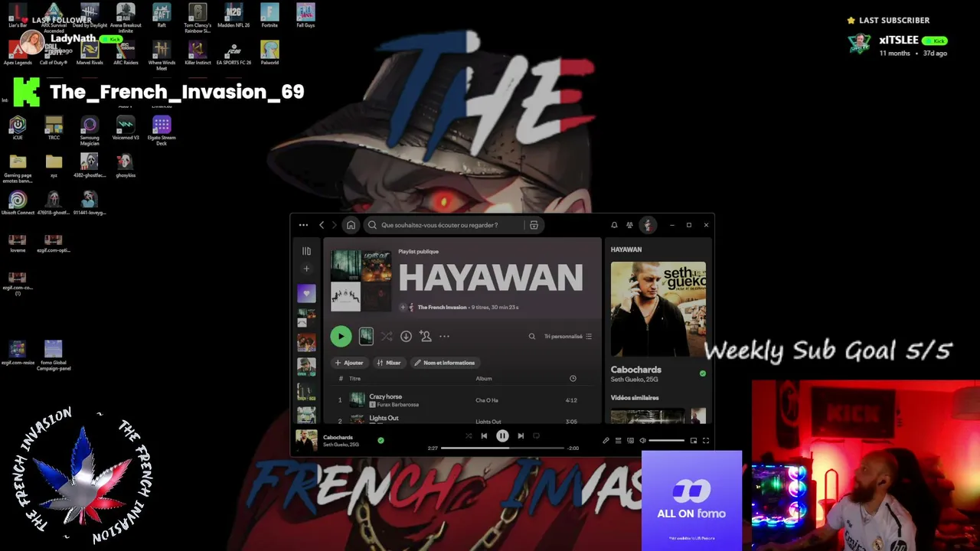This screenshot has width=980, height=551.
Task: Toggle shuffle in the player bar
Action: pyautogui.click(x=469, y=436)
